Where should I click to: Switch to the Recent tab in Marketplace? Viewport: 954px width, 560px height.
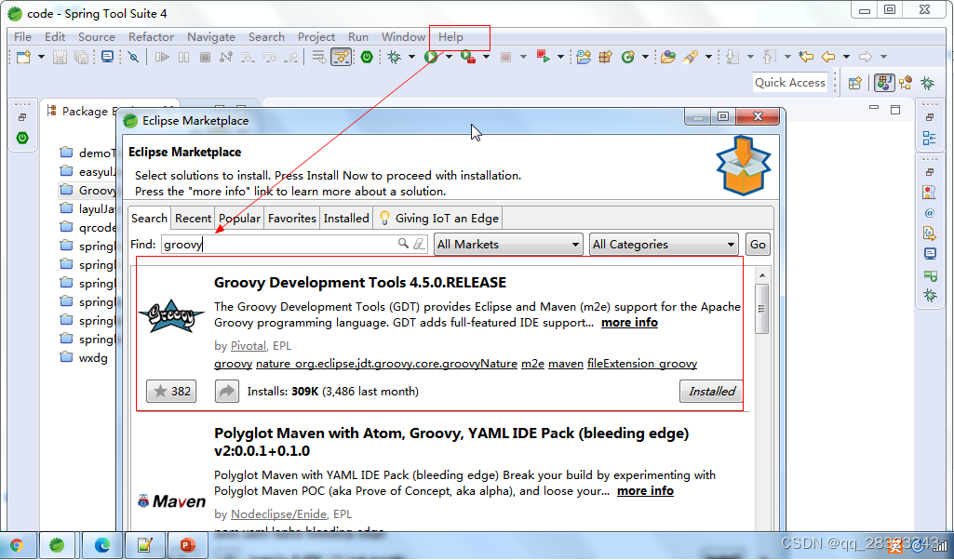(193, 219)
